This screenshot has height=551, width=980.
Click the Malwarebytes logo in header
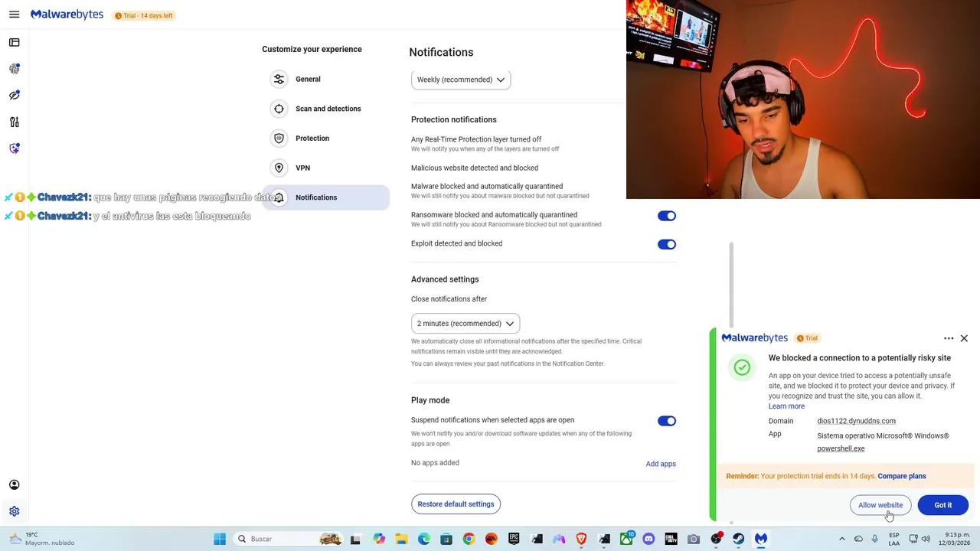[x=67, y=15]
